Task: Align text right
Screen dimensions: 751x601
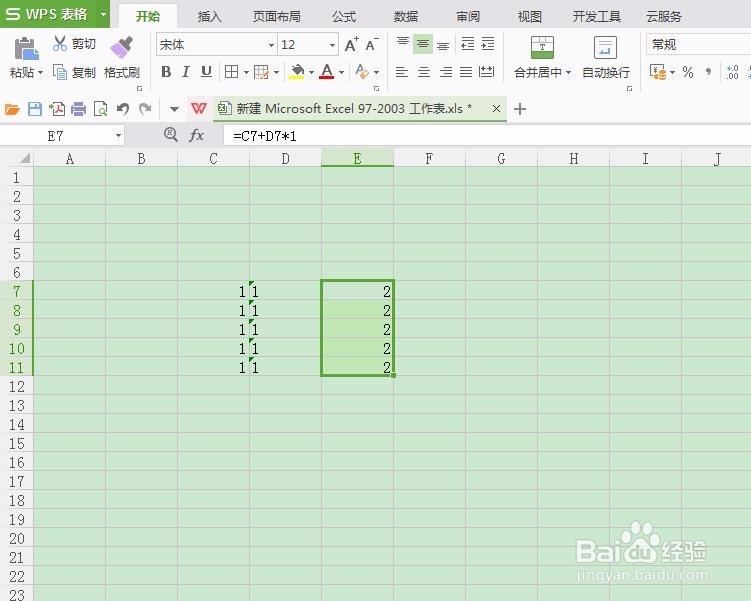Action: (x=445, y=72)
